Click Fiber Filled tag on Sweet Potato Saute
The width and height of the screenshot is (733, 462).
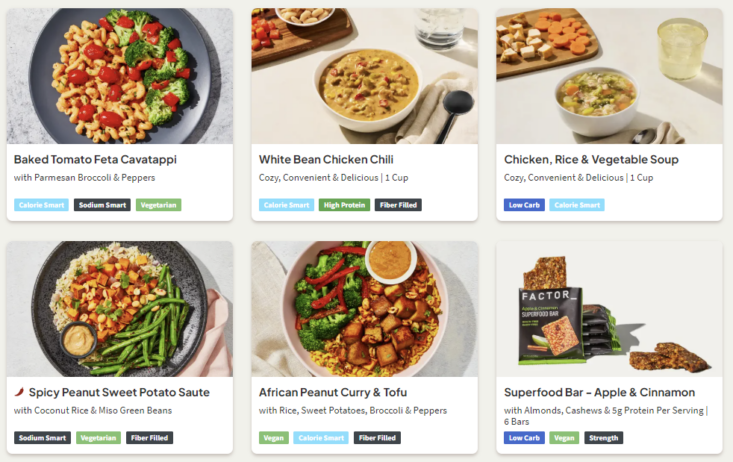pos(149,437)
